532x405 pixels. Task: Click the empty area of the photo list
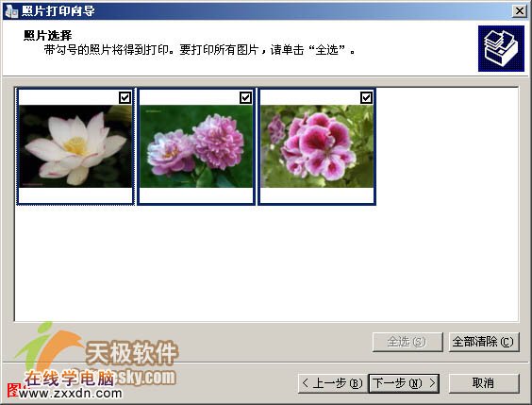266,264
